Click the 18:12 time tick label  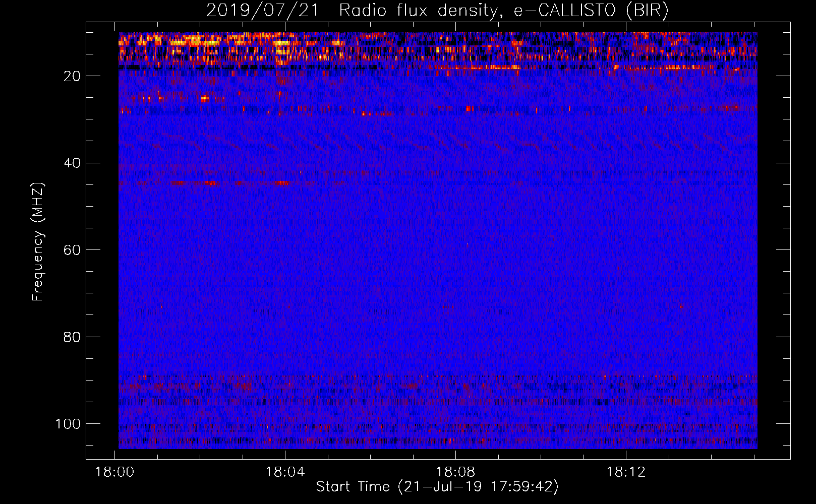626,472
